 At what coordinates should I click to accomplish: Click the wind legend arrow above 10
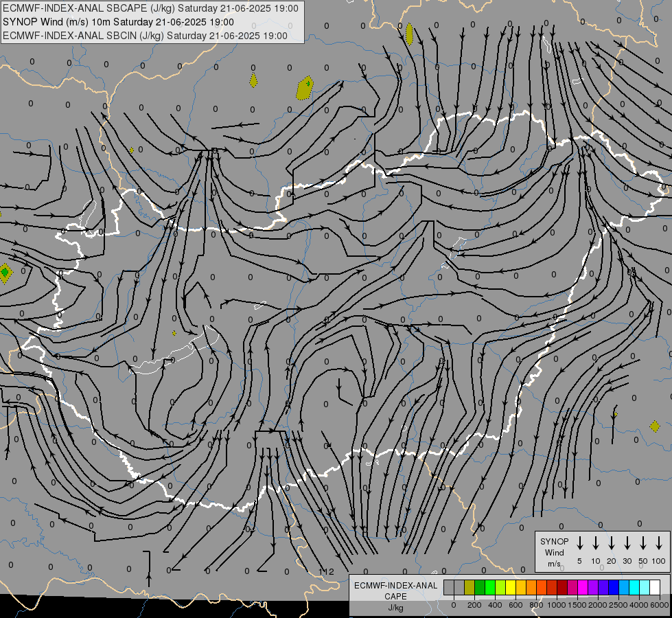(x=596, y=543)
